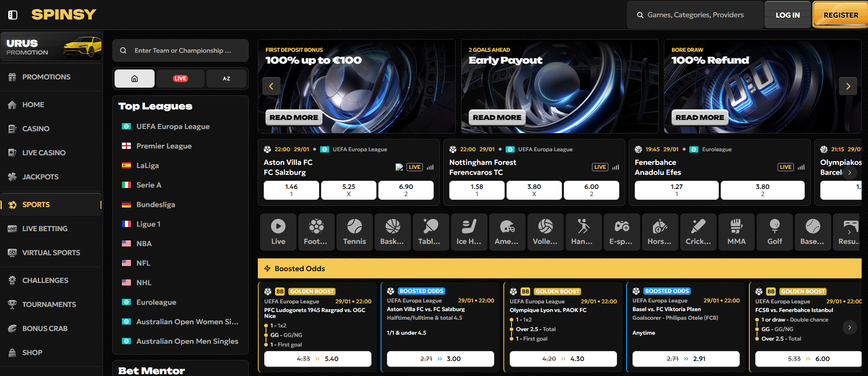The height and width of the screenshot is (376, 868).
Task: Read more about First Deposit Bonus
Action: coord(294,118)
